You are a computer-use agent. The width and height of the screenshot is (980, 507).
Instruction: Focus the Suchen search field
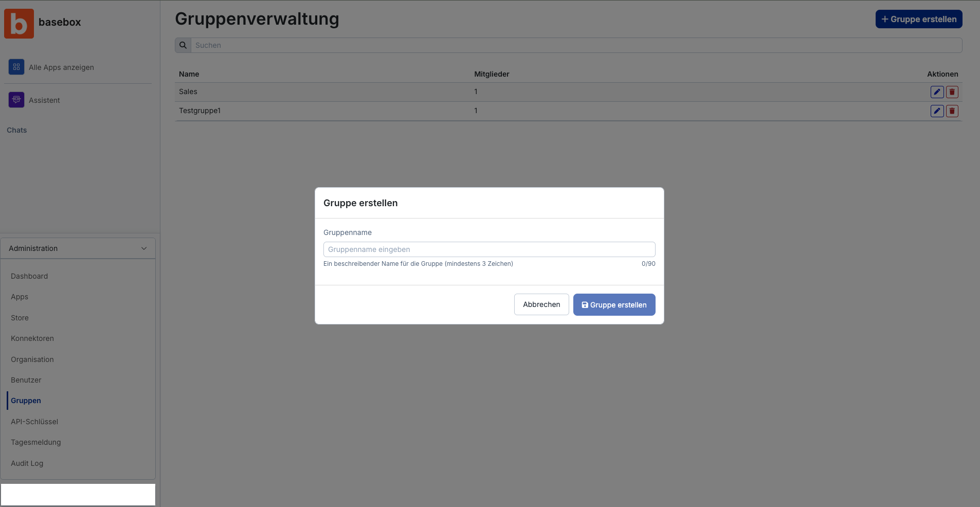(576, 45)
